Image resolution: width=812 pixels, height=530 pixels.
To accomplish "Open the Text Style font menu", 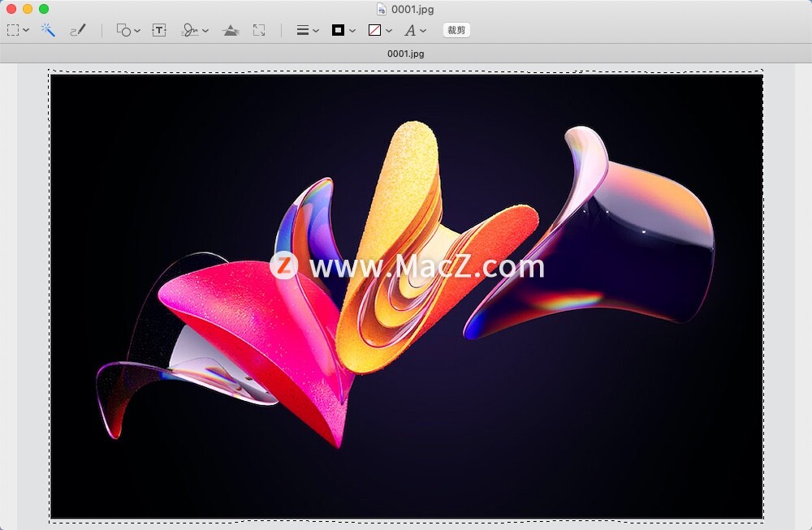I will [415, 31].
